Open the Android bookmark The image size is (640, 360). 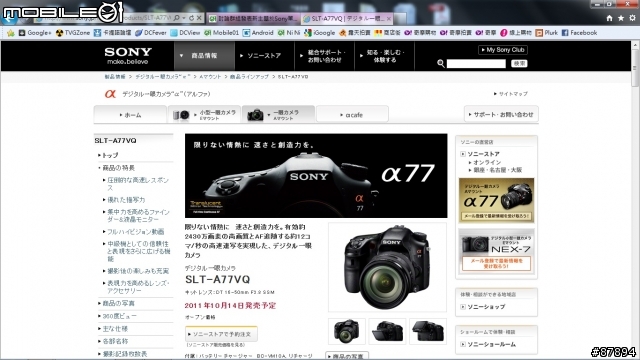(258, 33)
